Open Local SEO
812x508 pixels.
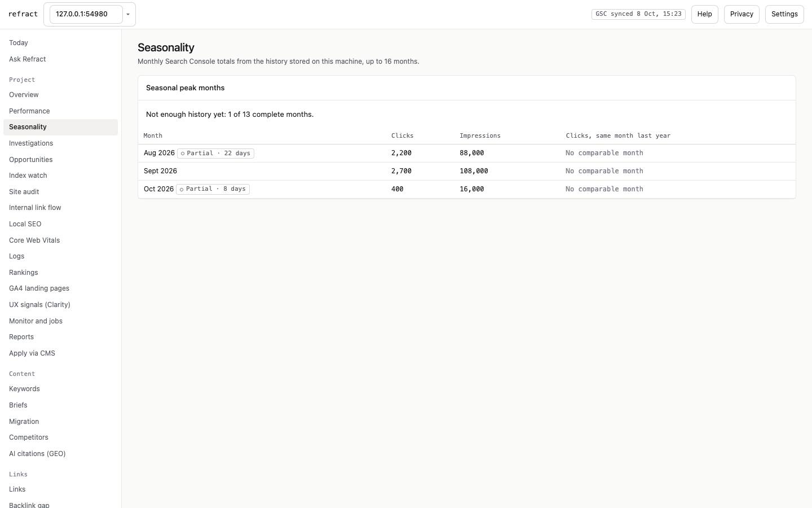(60, 224)
